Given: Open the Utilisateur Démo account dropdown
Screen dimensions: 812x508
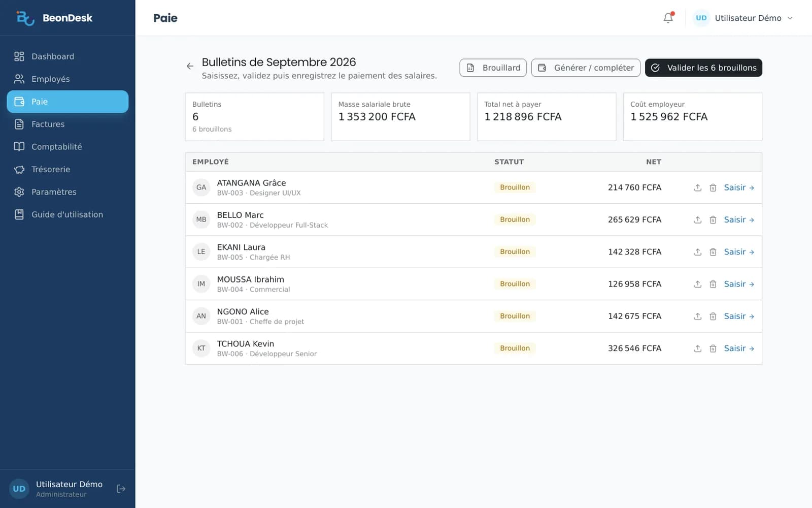Looking at the screenshot, I should pyautogui.click(x=743, y=18).
